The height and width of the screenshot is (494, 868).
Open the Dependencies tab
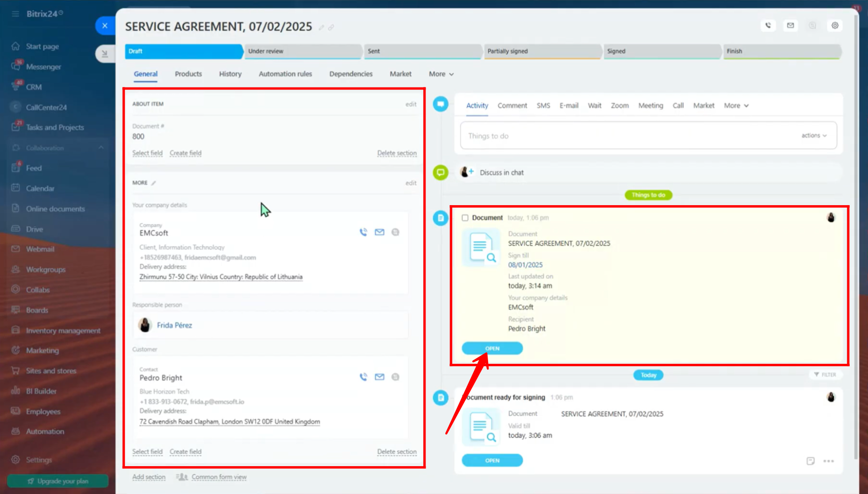click(351, 74)
